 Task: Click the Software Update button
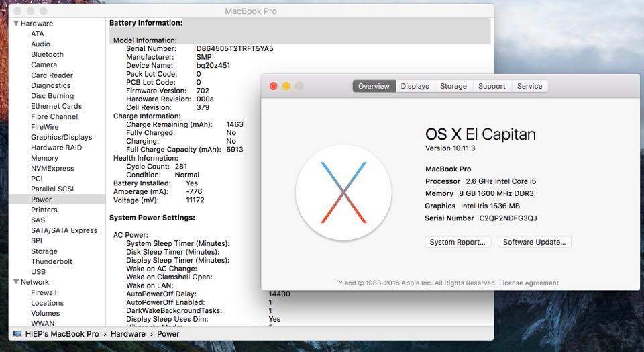tap(535, 242)
